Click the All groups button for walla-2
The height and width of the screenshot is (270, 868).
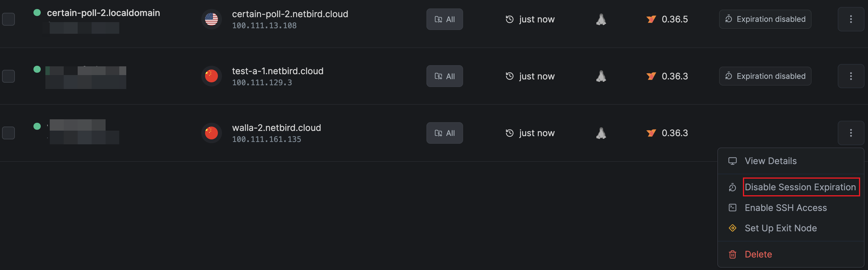pyautogui.click(x=444, y=133)
